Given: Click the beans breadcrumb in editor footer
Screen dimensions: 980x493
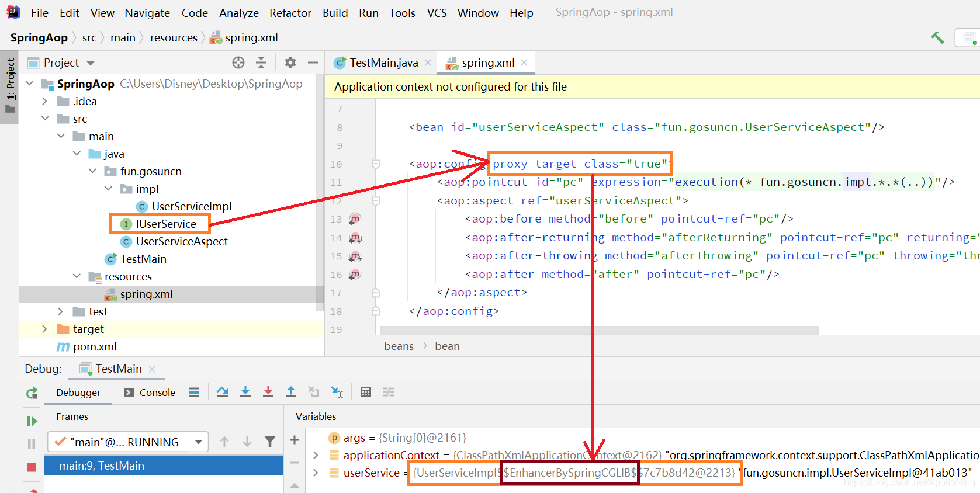Looking at the screenshot, I should coord(399,346).
